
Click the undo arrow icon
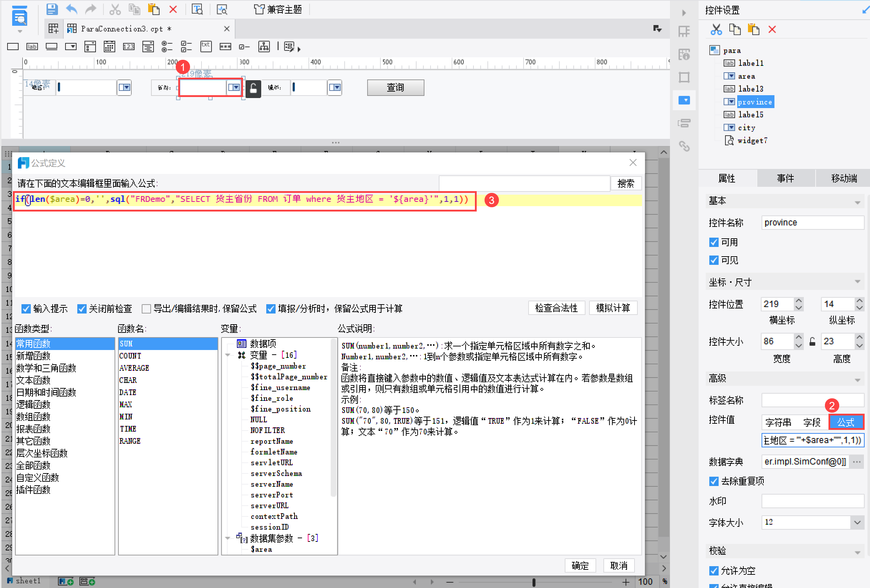click(71, 9)
